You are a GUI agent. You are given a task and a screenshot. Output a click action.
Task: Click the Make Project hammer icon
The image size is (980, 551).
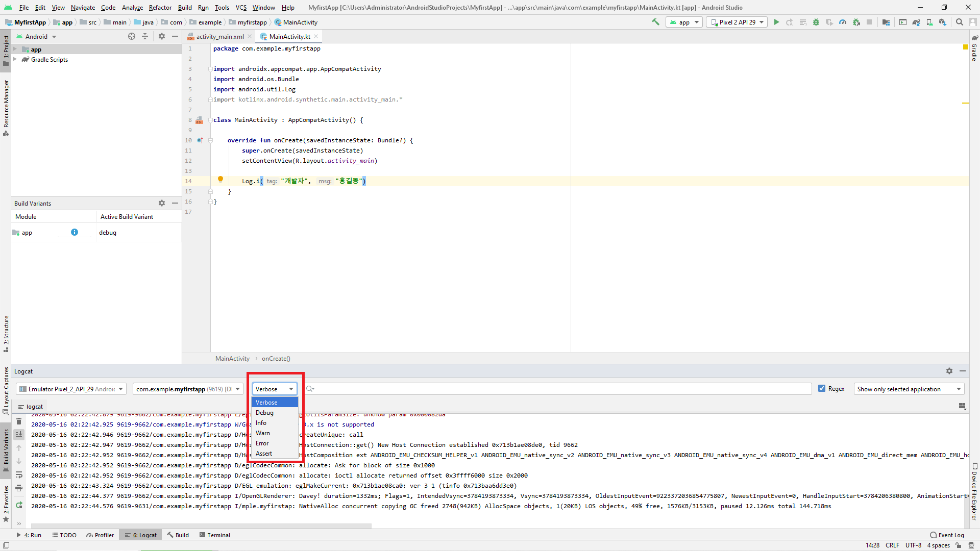coord(655,22)
